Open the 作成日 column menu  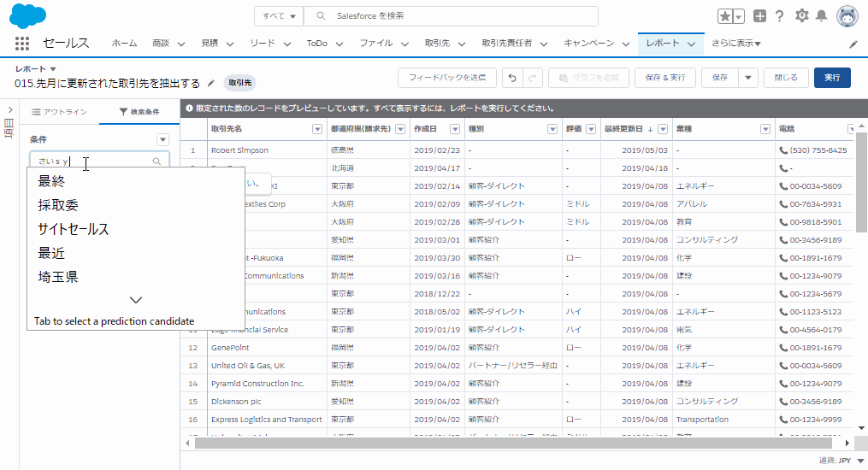(x=455, y=129)
